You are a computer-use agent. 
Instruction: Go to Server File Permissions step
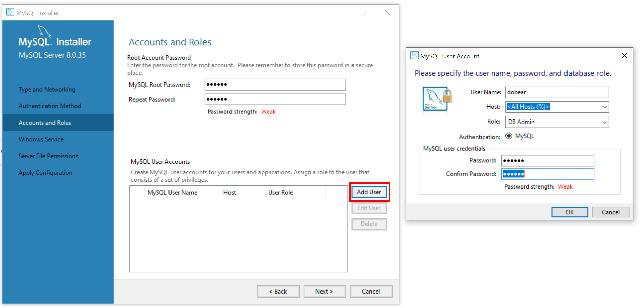(48, 156)
